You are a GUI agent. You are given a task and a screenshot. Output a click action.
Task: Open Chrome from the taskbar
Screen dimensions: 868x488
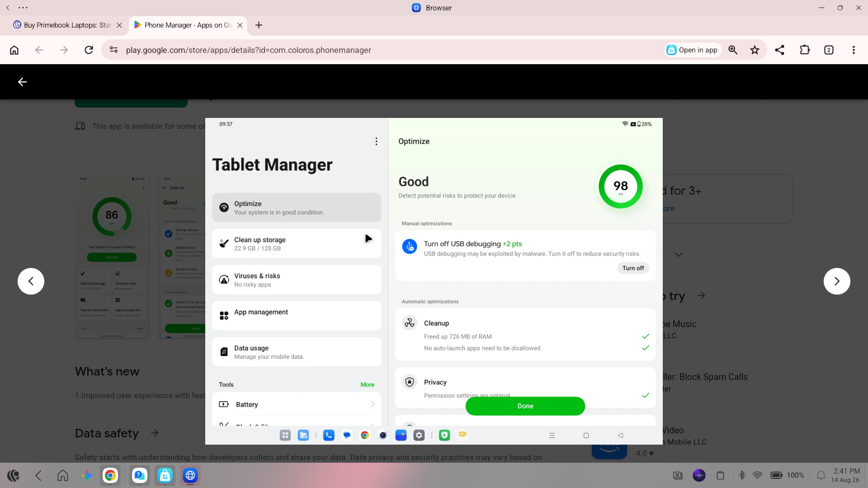point(110,475)
